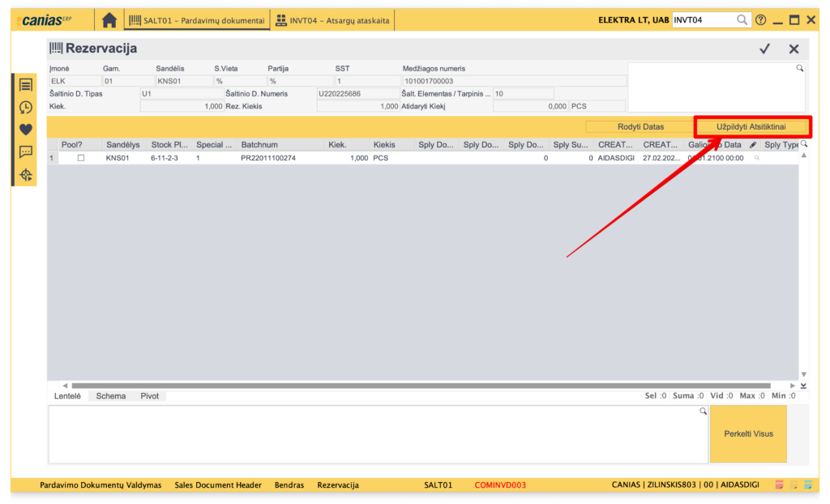
Task: Switch to SALT01 Pardavimų dokumentai tab
Action: point(197,20)
